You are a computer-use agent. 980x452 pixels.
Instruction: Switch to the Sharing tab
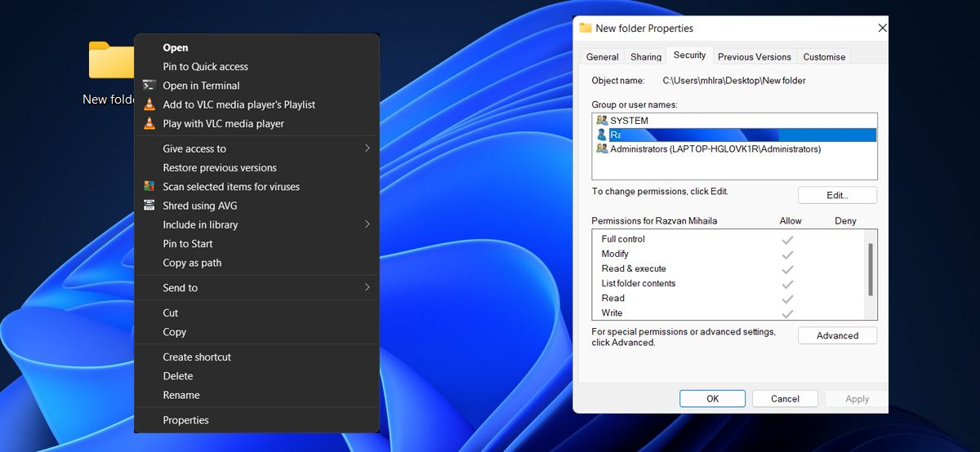coord(645,57)
